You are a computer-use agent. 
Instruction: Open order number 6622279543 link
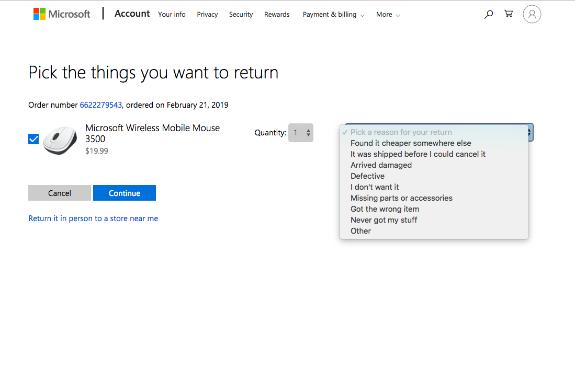pyautogui.click(x=100, y=105)
